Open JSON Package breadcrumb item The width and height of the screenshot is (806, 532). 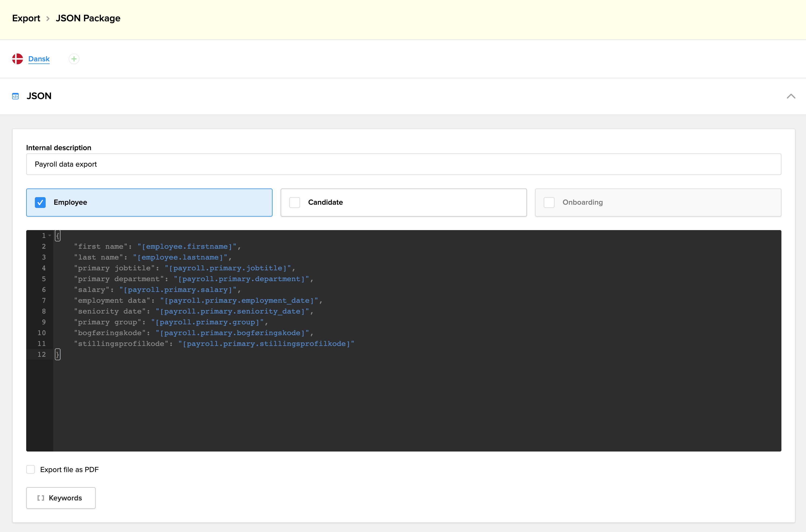click(88, 18)
